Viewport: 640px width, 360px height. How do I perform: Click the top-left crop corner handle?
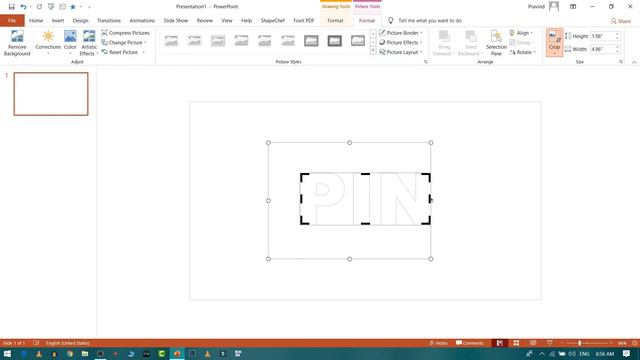pyautogui.click(x=304, y=177)
